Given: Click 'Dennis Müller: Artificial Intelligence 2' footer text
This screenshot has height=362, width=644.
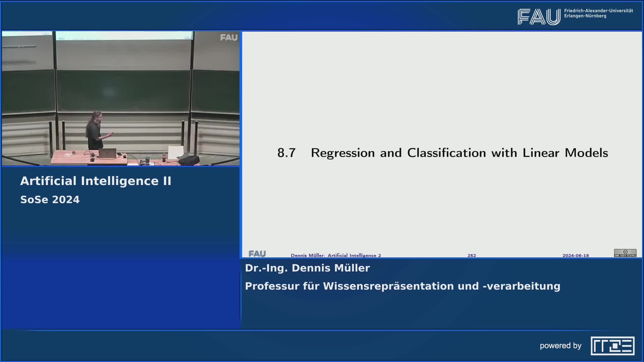Looking at the screenshot, I should (336, 255).
